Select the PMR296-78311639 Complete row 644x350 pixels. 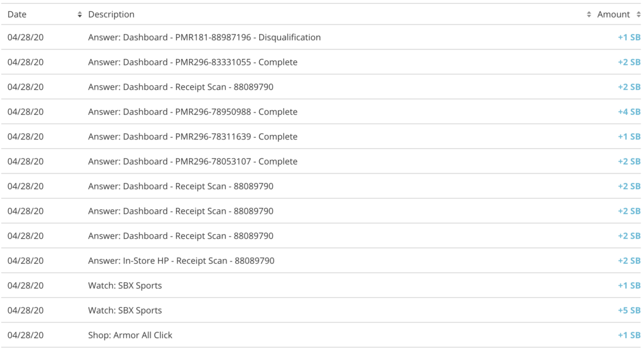[x=321, y=136]
